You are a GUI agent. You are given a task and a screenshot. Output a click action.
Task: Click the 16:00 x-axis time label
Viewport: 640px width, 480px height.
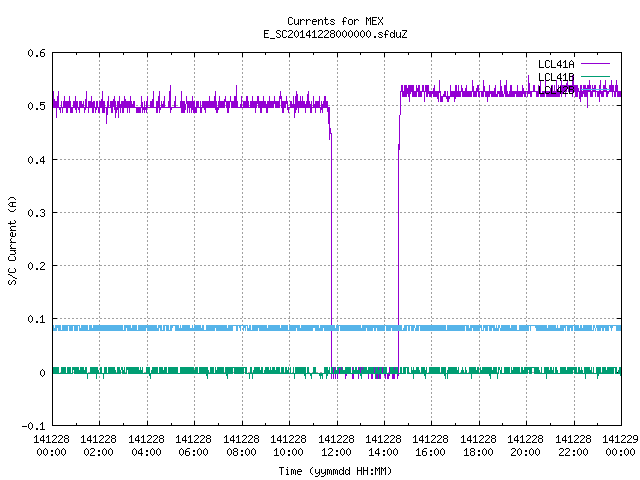(x=430, y=452)
